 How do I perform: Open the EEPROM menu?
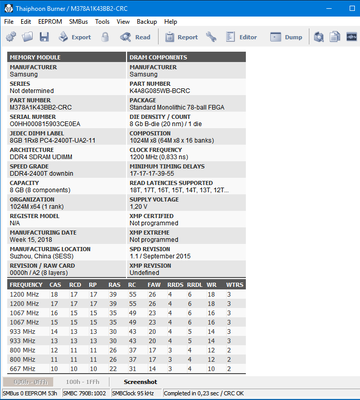point(50,22)
